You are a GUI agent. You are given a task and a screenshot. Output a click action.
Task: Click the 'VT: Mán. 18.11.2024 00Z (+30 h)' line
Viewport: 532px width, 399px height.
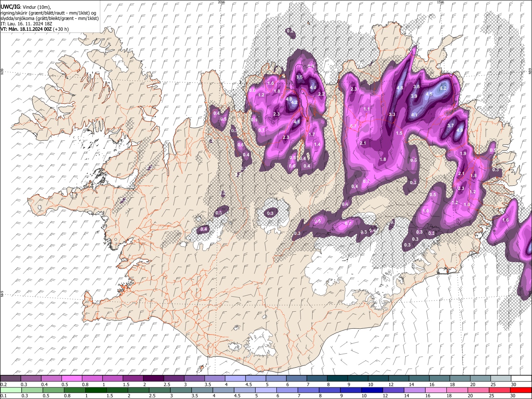(x=34, y=29)
